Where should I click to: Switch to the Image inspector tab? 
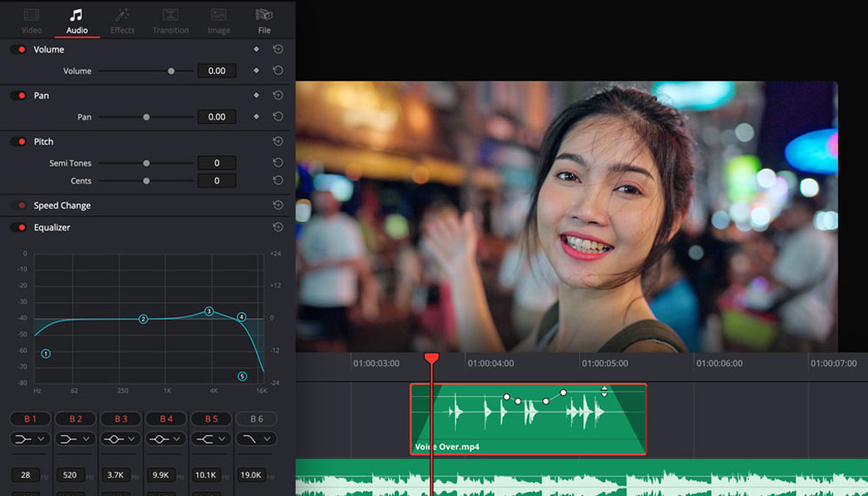tap(219, 21)
